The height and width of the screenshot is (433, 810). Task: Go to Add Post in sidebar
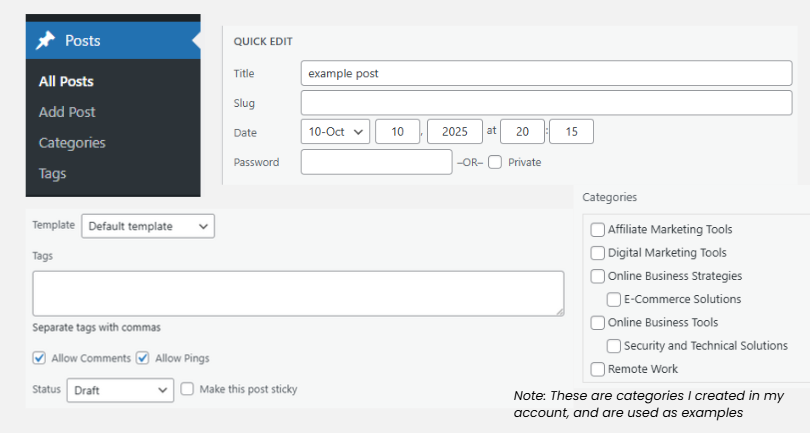67,112
